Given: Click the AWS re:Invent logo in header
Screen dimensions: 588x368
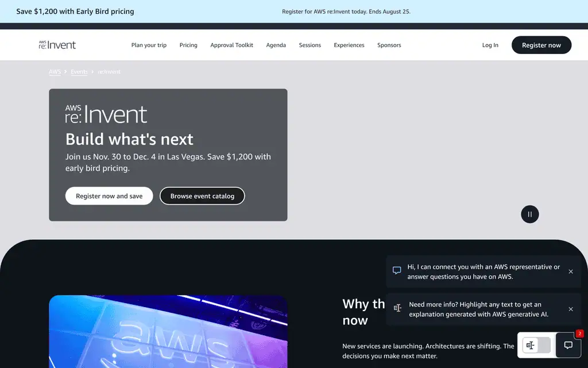Looking at the screenshot, I should coord(57,45).
